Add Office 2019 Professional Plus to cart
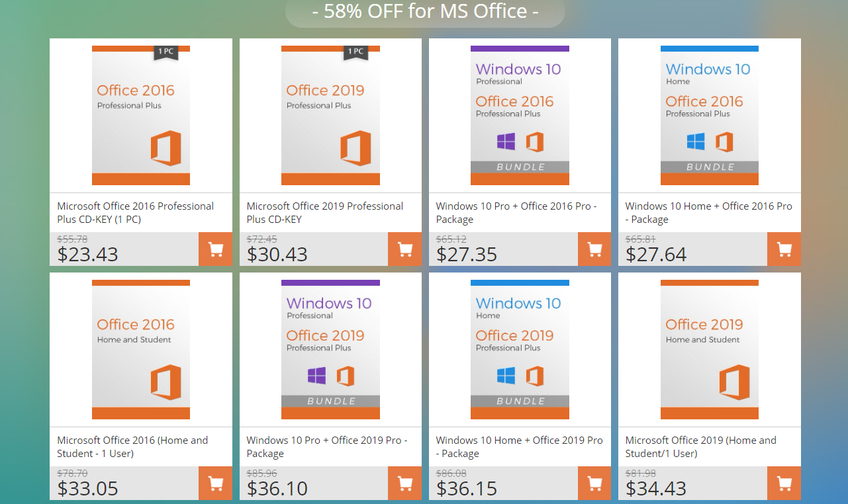The height and width of the screenshot is (504, 848). pyautogui.click(x=404, y=249)
